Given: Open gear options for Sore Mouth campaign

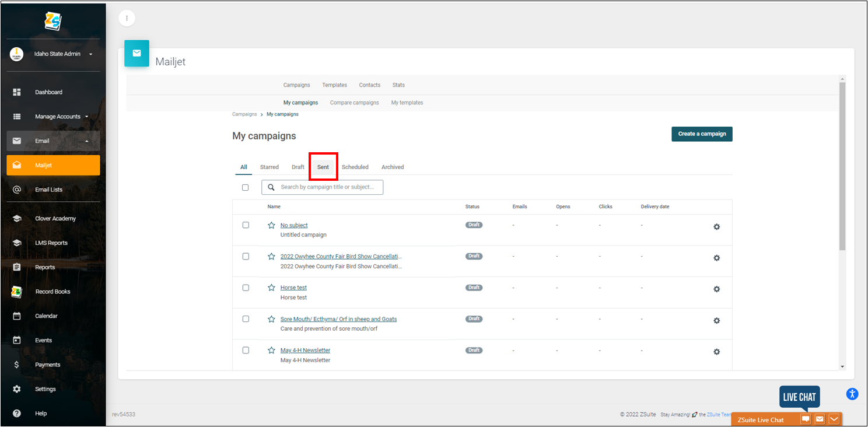Looking at the screenshot, I should point(717,321).
